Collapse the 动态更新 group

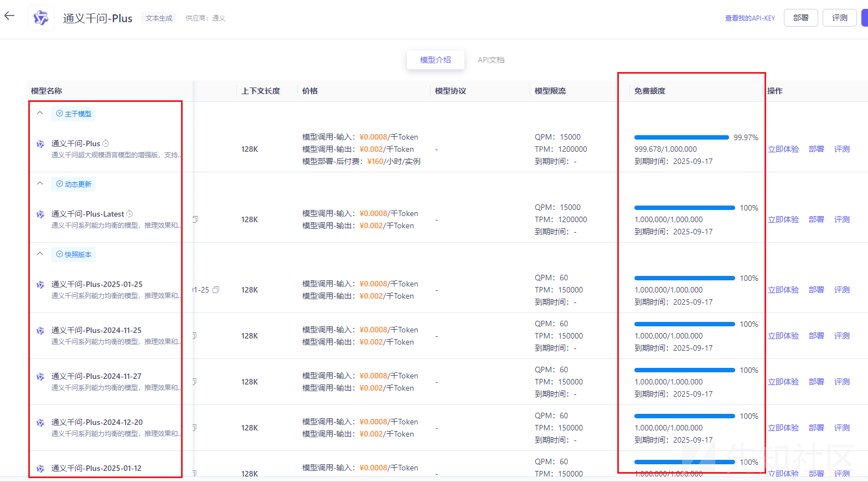tap(40, 183)
